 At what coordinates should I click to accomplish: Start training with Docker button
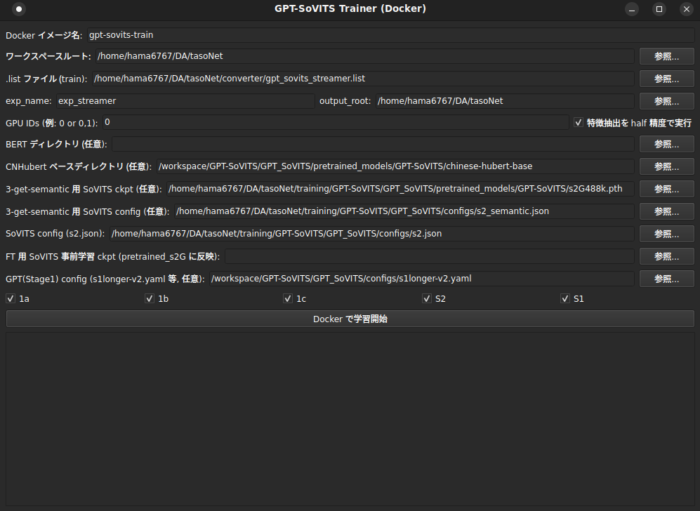350,319
